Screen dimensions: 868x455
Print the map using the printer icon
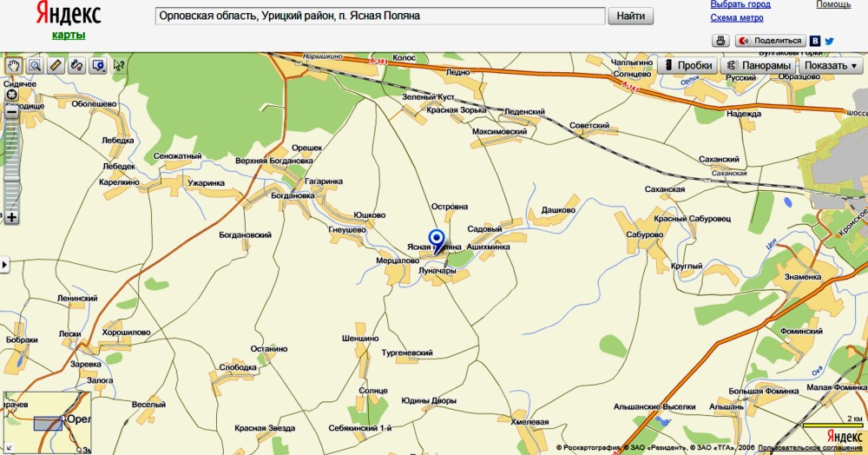coord(720,41)
